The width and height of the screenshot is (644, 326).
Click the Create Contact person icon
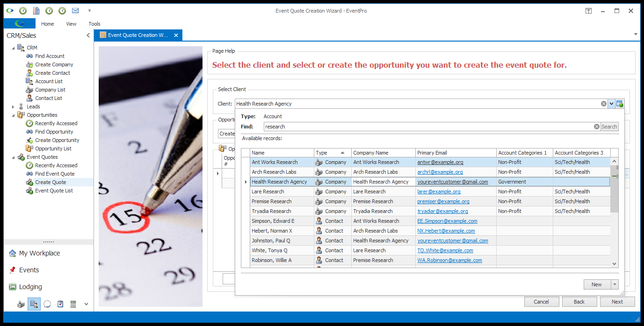click(x=29, y=73)
